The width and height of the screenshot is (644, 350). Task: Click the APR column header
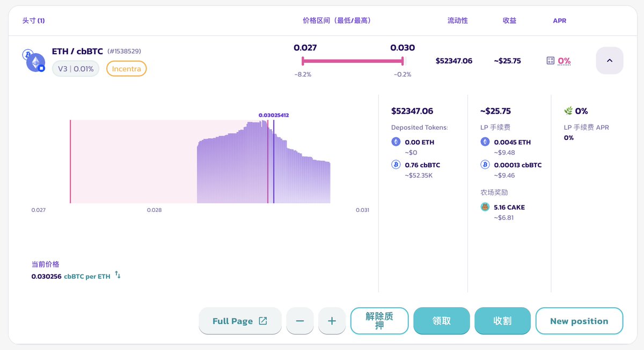click(559, 21)
